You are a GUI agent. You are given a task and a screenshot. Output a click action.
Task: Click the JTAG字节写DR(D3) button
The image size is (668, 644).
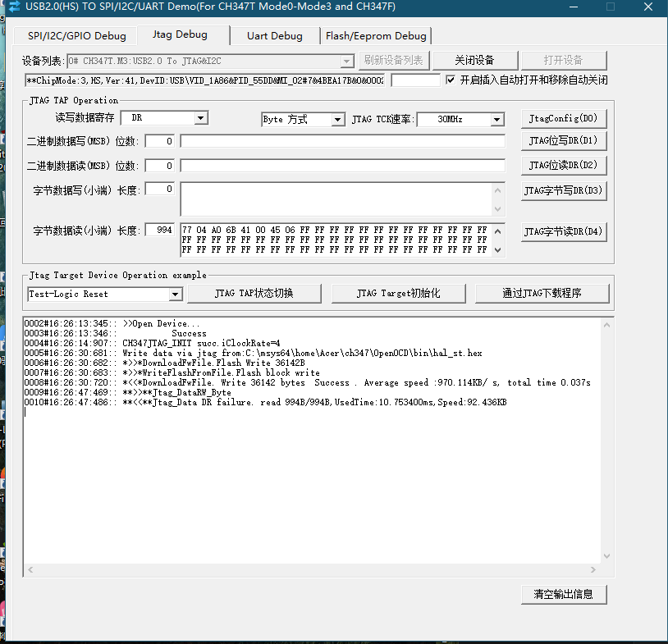click(563, 190)
